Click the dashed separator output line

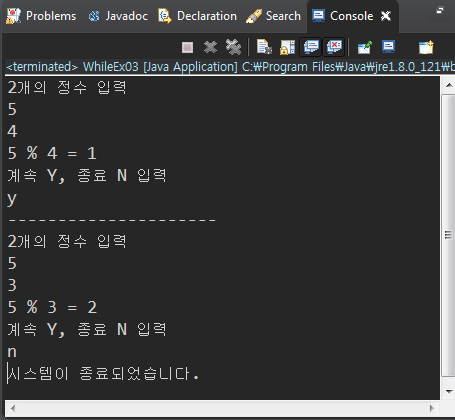(x=112, y=220)
